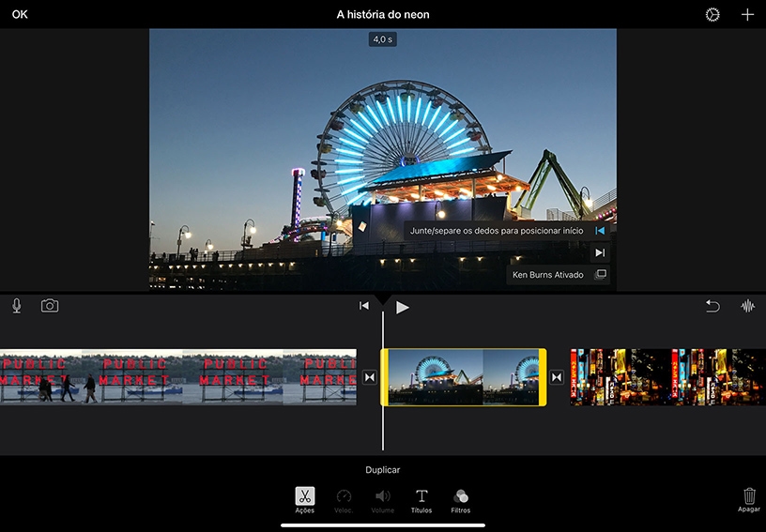Click the right yellow trim handle
The width and height of the screenshot is (766, 532).
(x=543, y=377)
